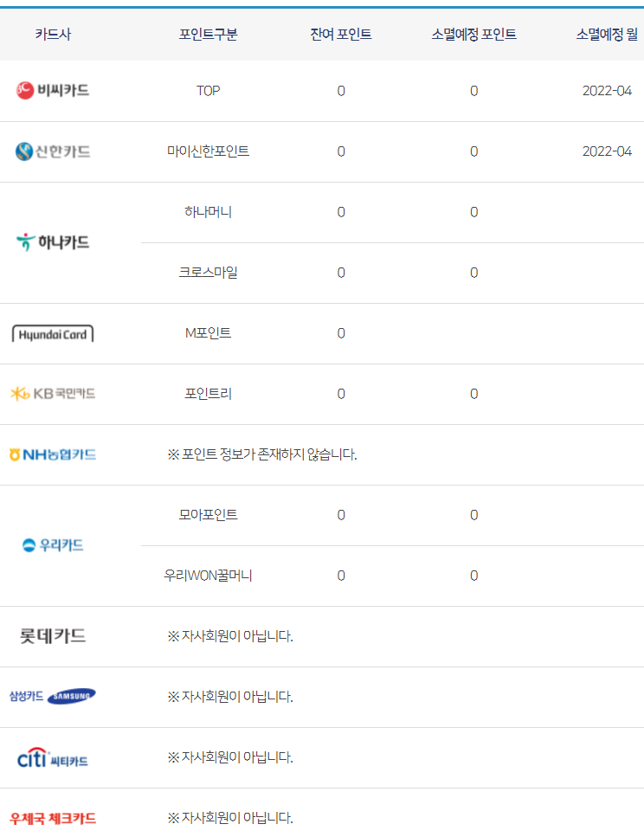The height and width of the screenshot is (837, 644).
Task: Click the 카드사 column header
Action: (53, 34)
